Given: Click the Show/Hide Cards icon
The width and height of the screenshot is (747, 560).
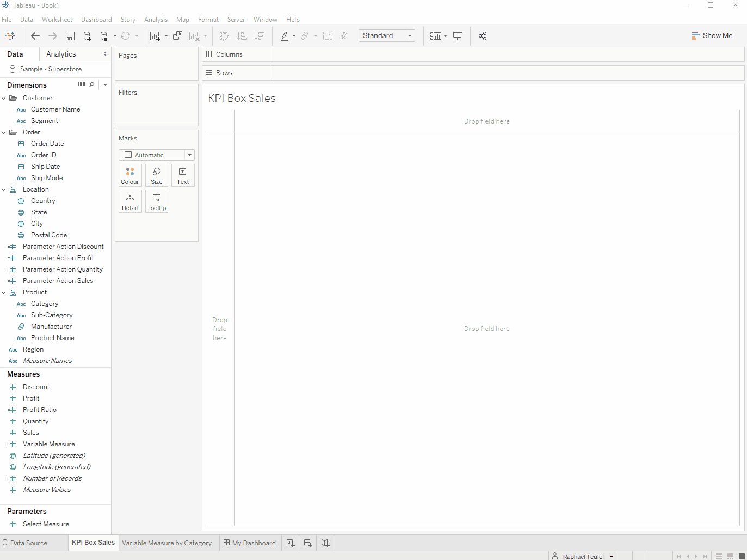Looking at the screenshot, I should click(x=436, y=36).
